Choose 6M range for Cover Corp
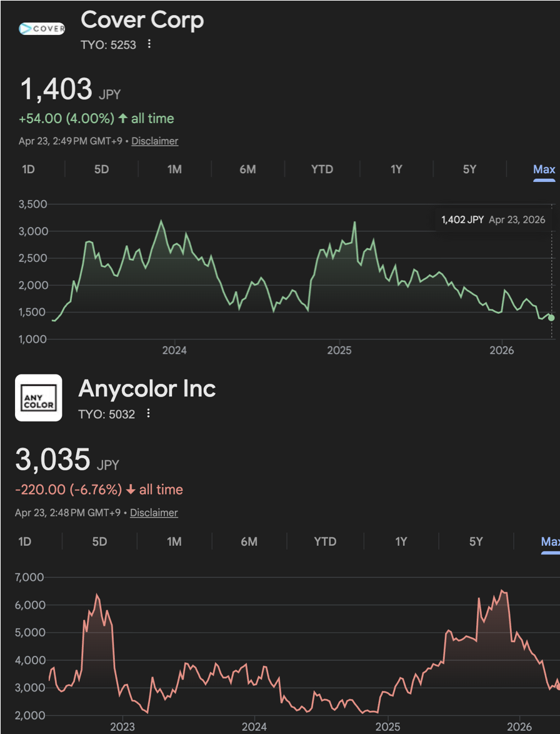Image resolution: width=560 pixels, height=734 pixels. [247, 169]
